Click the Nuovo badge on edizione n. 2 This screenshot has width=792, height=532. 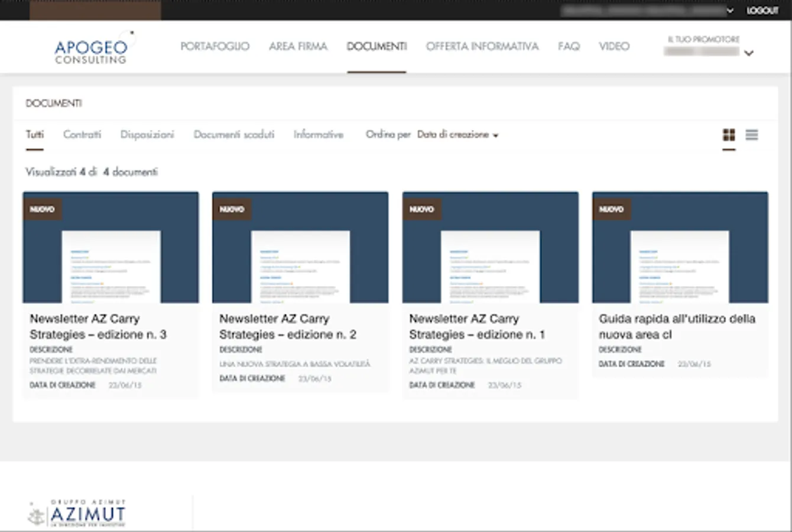click(x=232, y=209)
